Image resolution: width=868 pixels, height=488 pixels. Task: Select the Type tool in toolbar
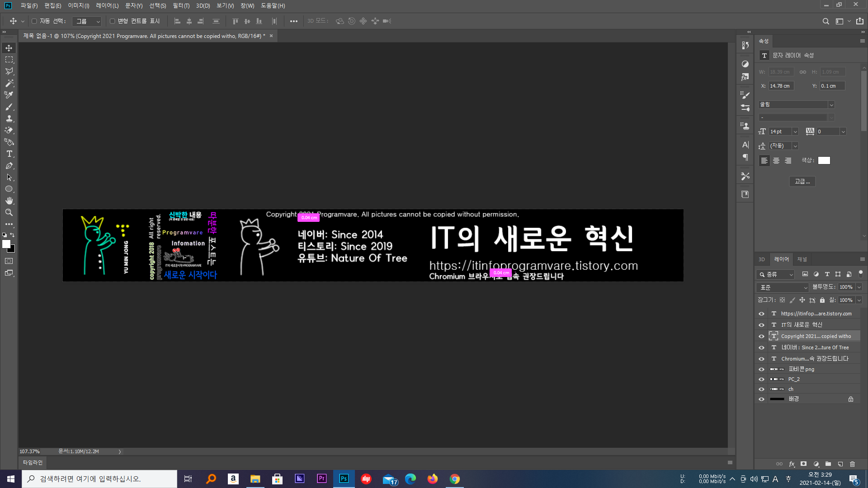[9, 154]
